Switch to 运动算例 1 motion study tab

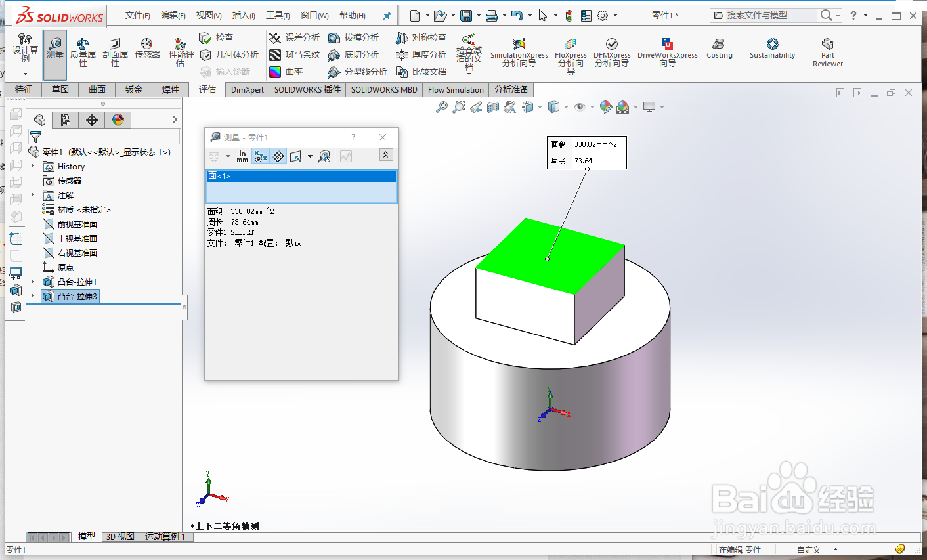pyautogui.click(x=165, y=536)
